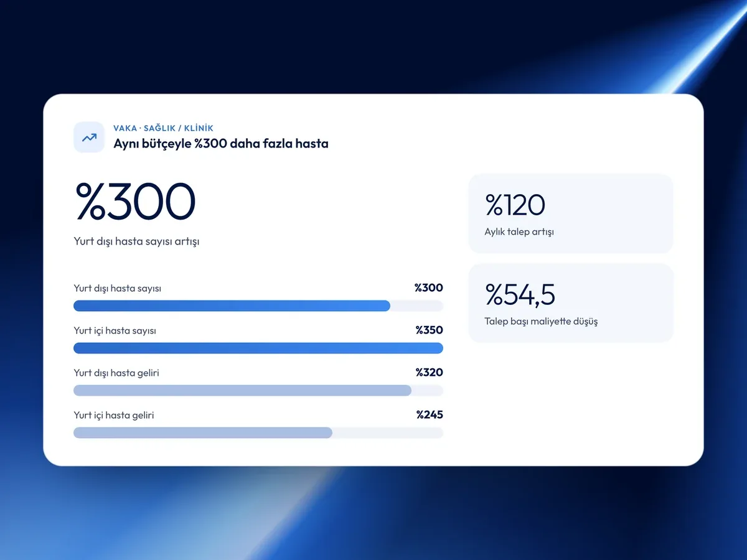Screen dimensions: 747x560
Task: Click the %320 value label
Action: coord(429,372)
